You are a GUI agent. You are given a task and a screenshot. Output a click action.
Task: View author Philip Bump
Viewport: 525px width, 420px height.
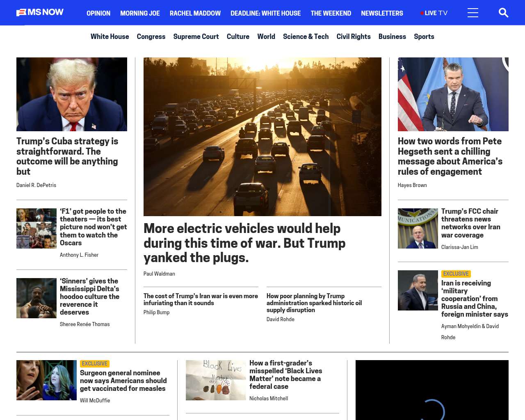tap(156, 313)
